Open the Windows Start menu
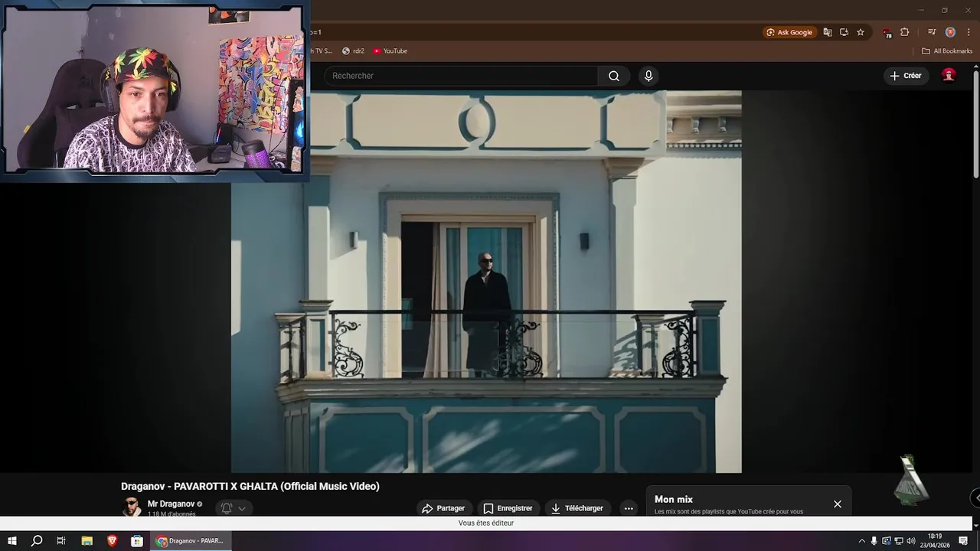This screenshot has height=551, width=980. click(12, 541)
